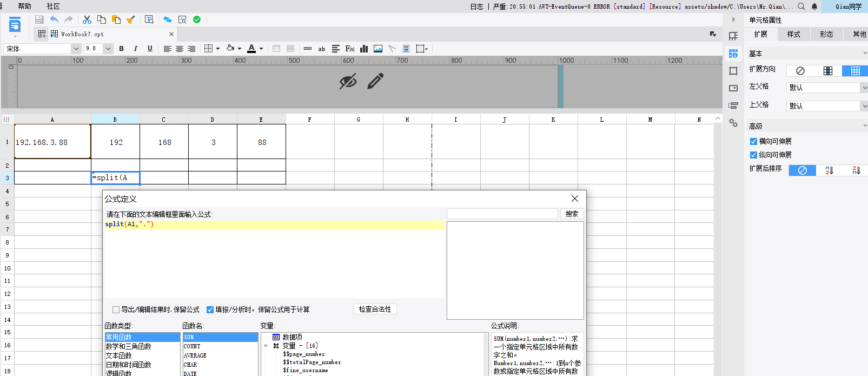Open the hyperlink panel in right sidebar
The image size is (868, 376).
pyautogui.click(x=733, y=123)
